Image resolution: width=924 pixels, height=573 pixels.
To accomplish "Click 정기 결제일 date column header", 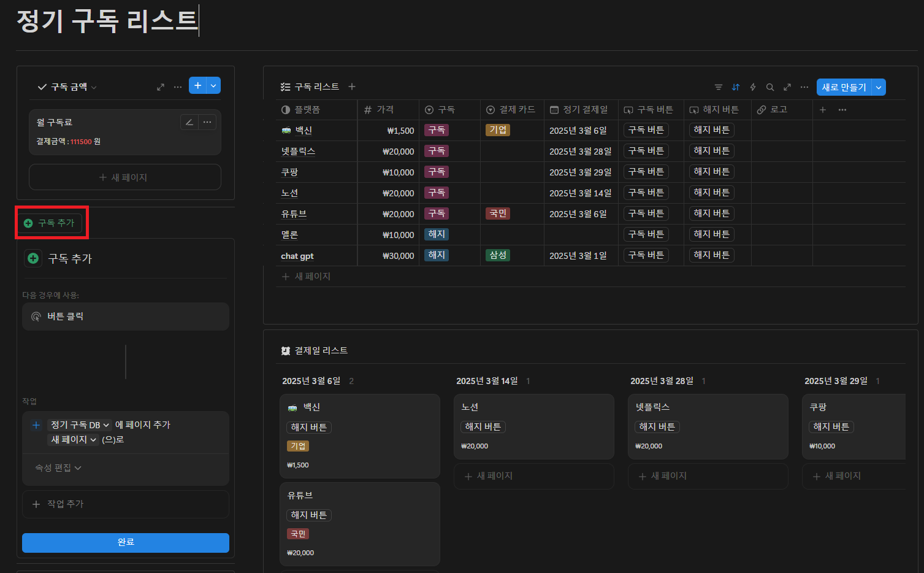I will [581, 110].
